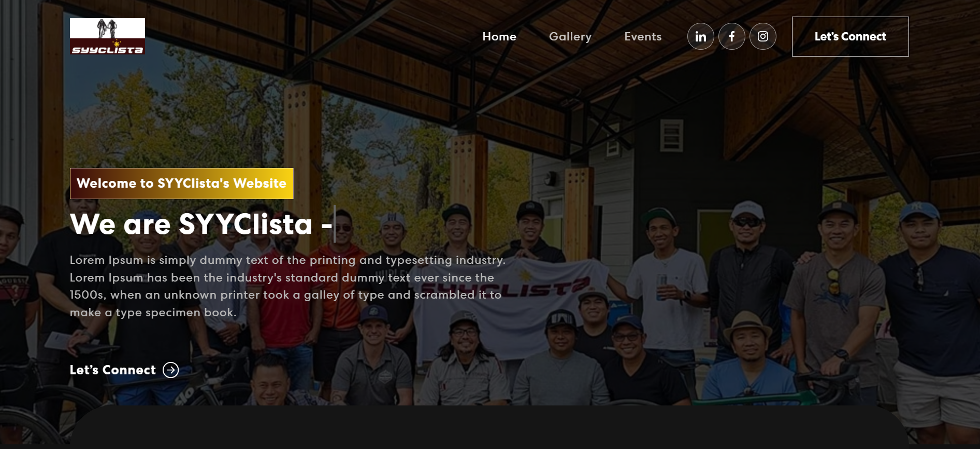Screen dimensions: 980x449
Task: Click the white louvered vent on the building
Action: [671, 135]
